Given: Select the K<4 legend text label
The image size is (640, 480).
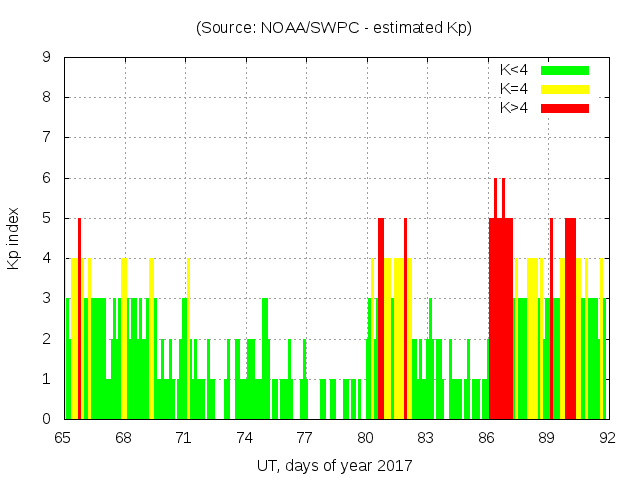Looking at the screenshot, I should 514,70.
